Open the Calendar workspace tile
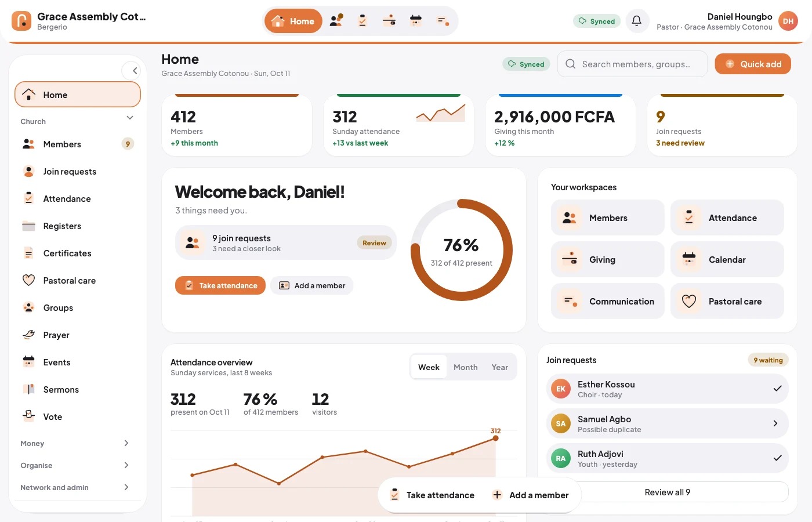The height and width of the screenshot is (522, 812). tap(727, 259)
